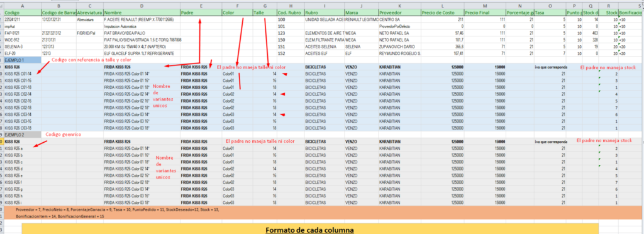Select the 'EJEMPLO 1' cell
Screen dimensions: 644x234
click(x=22, y=60)
